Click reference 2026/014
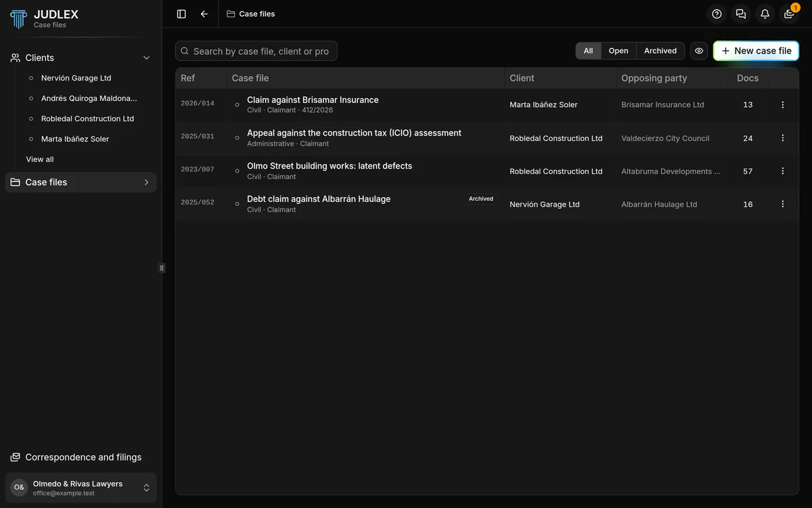 pos(198,104)
